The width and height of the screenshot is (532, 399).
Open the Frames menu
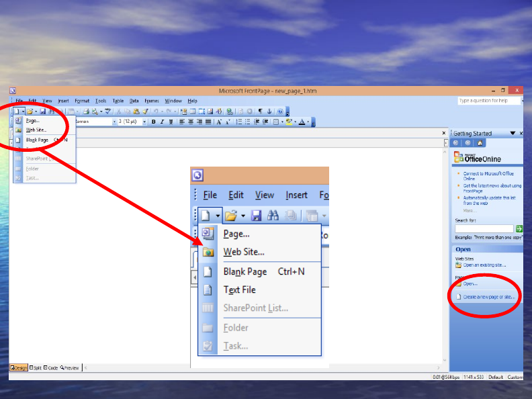pos(152,101)
